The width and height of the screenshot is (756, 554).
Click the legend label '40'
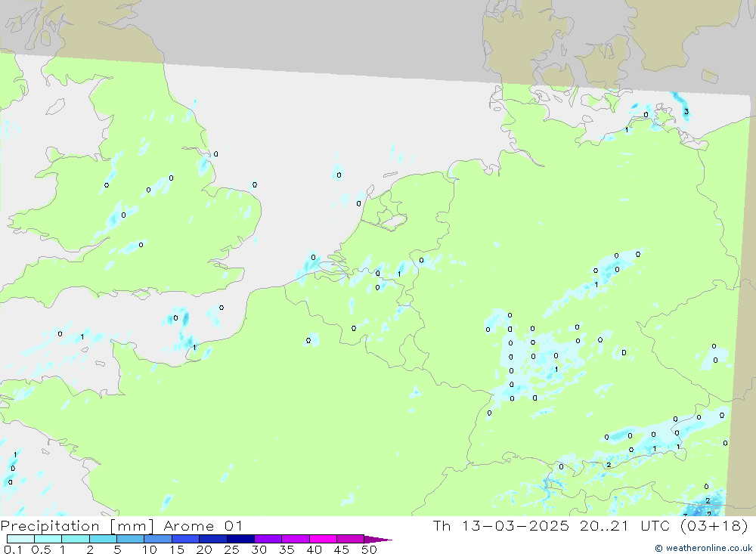[x=314, y=549]
